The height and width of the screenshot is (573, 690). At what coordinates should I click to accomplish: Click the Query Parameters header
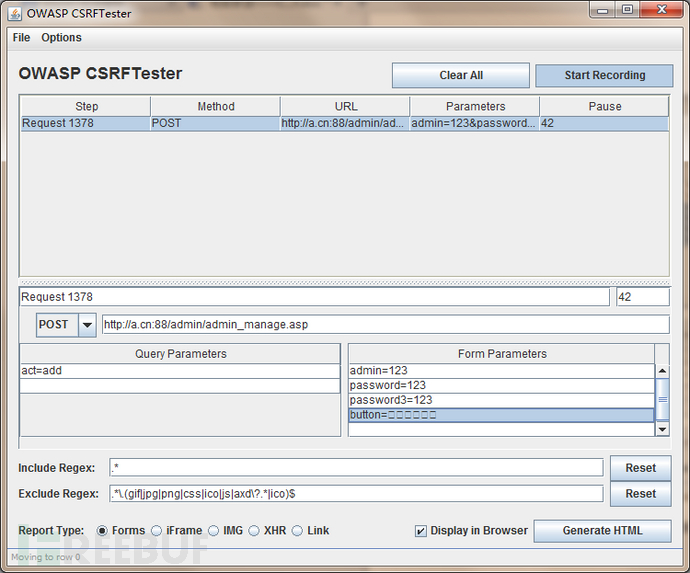click(x=180, y=354)
